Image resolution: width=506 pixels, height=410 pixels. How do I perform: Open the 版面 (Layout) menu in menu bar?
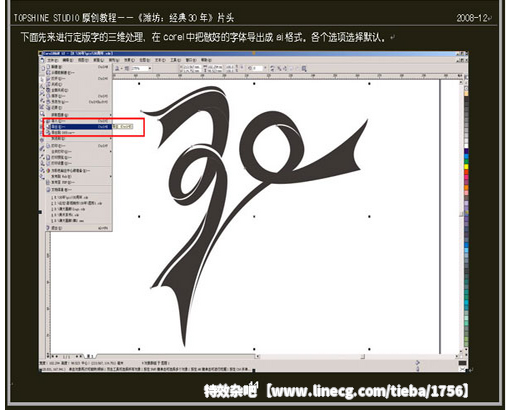pyautogui.click(x=98, y=60)
